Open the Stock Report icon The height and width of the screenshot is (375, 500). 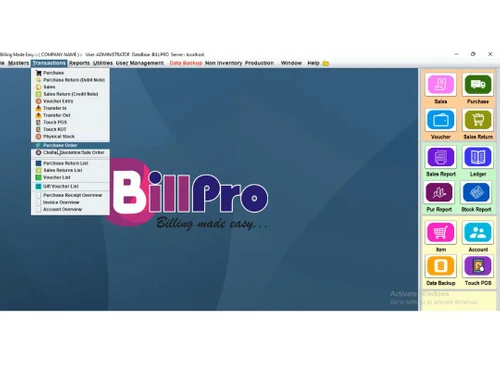click(476, 192)
